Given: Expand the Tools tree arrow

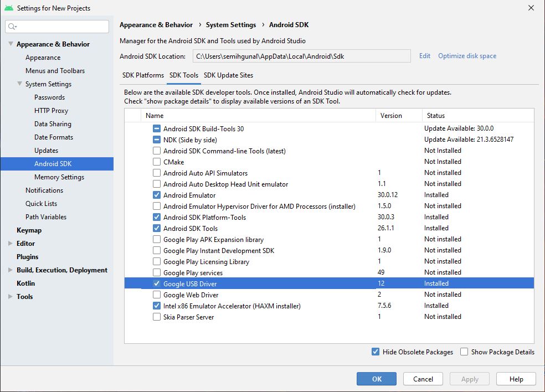Looking at the screenshot, I should click(11, 296).
